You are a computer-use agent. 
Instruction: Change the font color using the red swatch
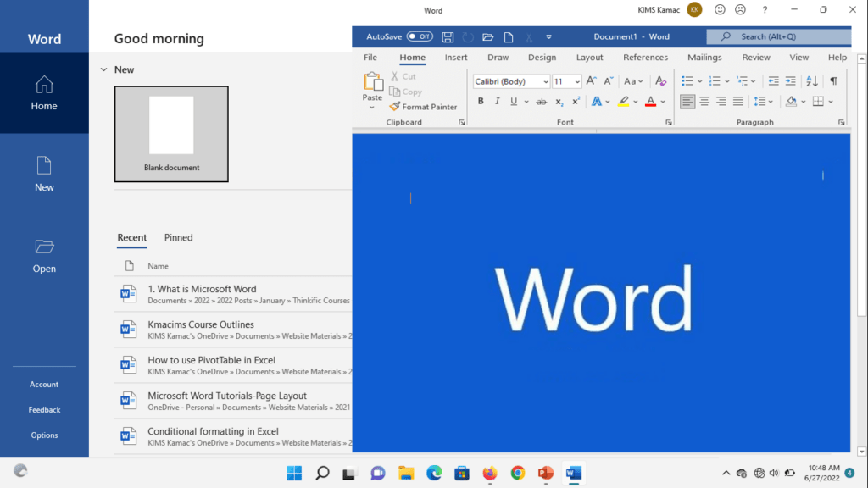652,101
